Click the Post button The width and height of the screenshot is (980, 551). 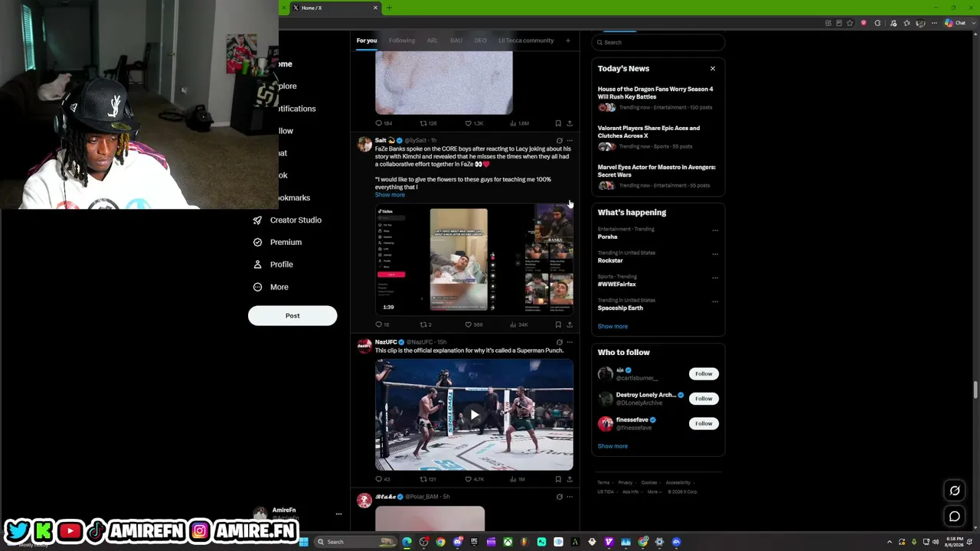pos(292,315)
